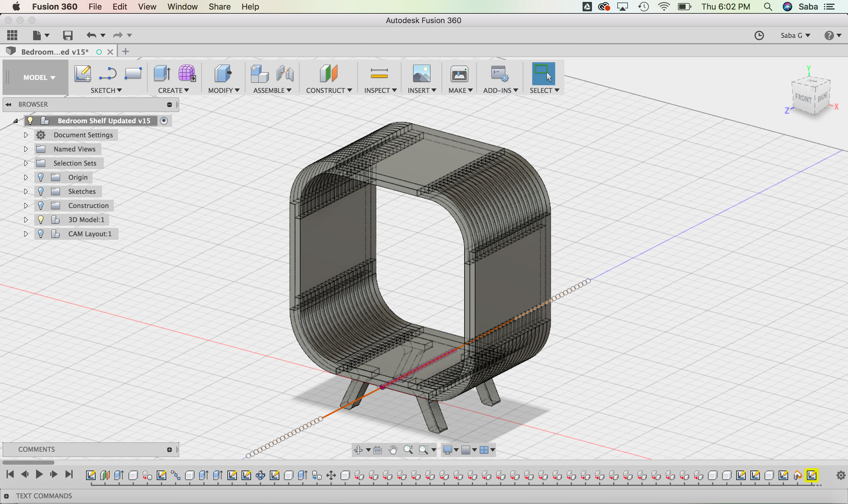Click the Save icon

tap(68, 35)
